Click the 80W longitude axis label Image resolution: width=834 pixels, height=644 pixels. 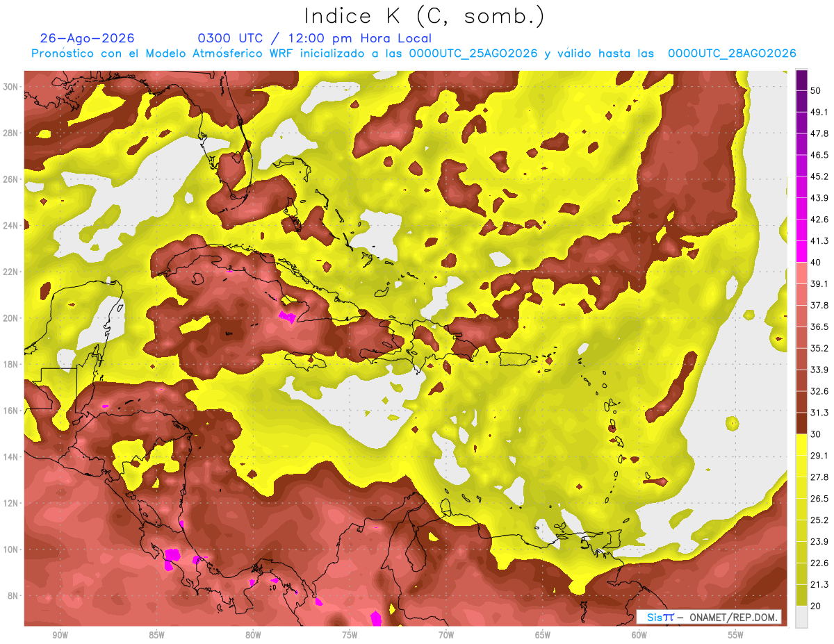(x=253, y=636)
